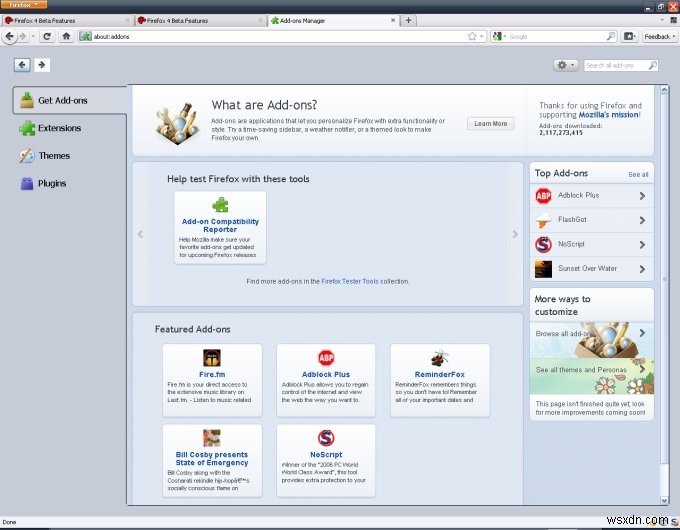This screenshot has width=680, height=530.
Task: Click the next arrow of tools carousel
Action: click(515, 234)
